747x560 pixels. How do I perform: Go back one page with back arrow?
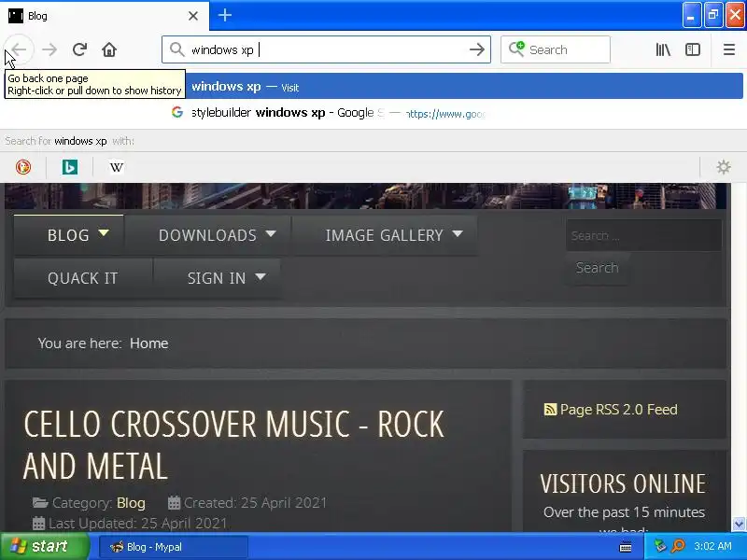19,49
